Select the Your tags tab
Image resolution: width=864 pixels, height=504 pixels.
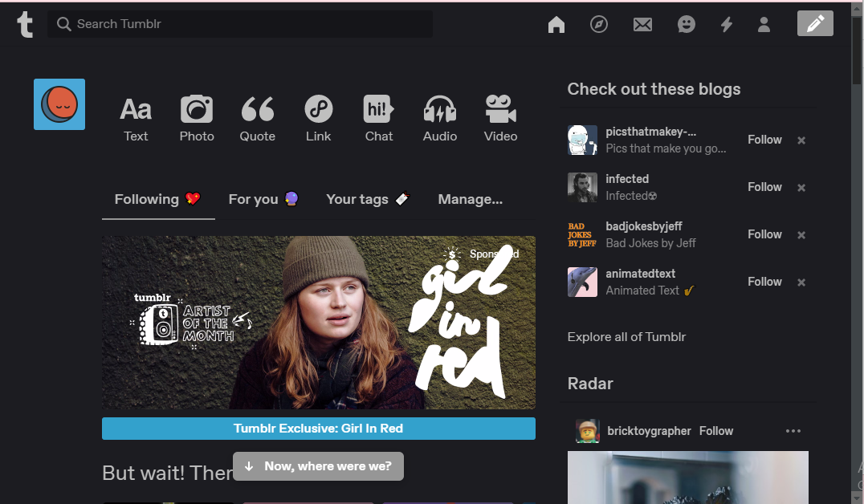pos(367,199)
